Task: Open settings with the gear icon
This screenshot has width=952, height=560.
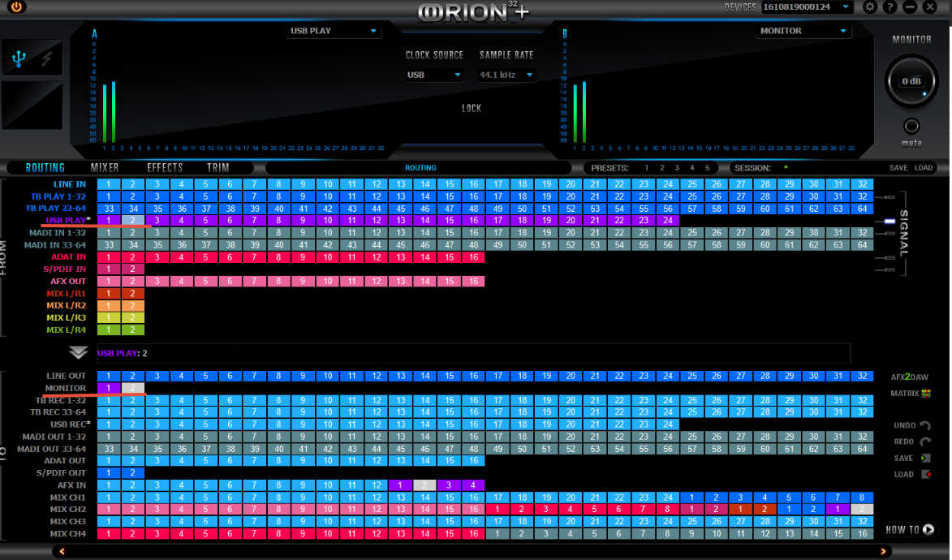Action: coord(870,7)
